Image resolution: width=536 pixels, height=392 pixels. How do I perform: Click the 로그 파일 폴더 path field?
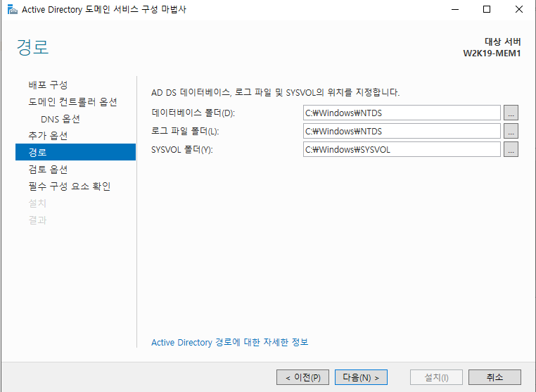point(402,131)
